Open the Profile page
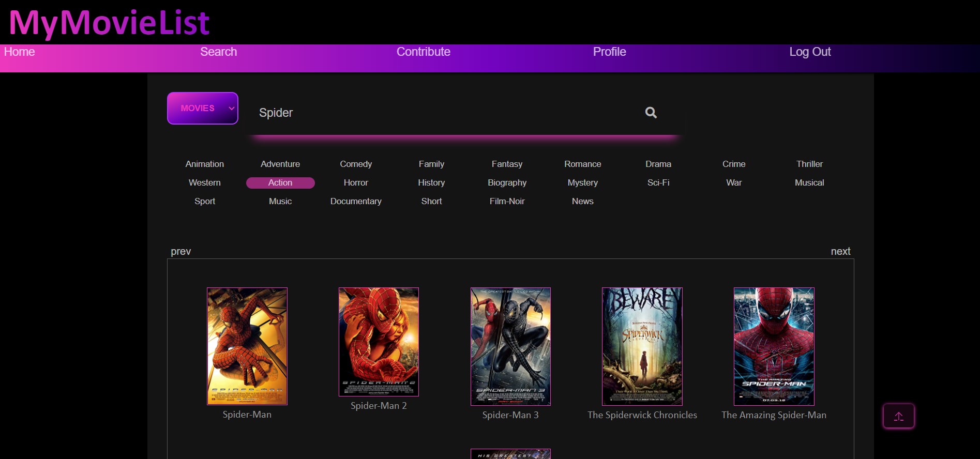This screenshot has height=459, width=980. 610,52
